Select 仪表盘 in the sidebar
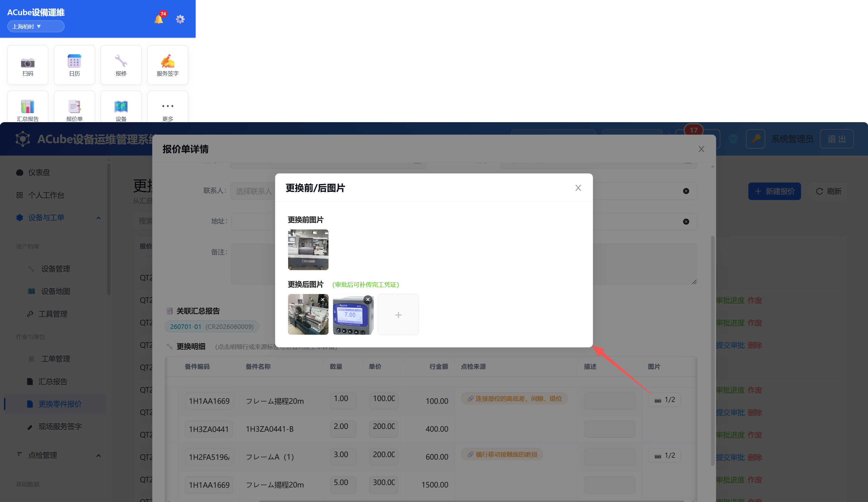Image resolution: width=868 pixels, height=502 pixels. 39,172
